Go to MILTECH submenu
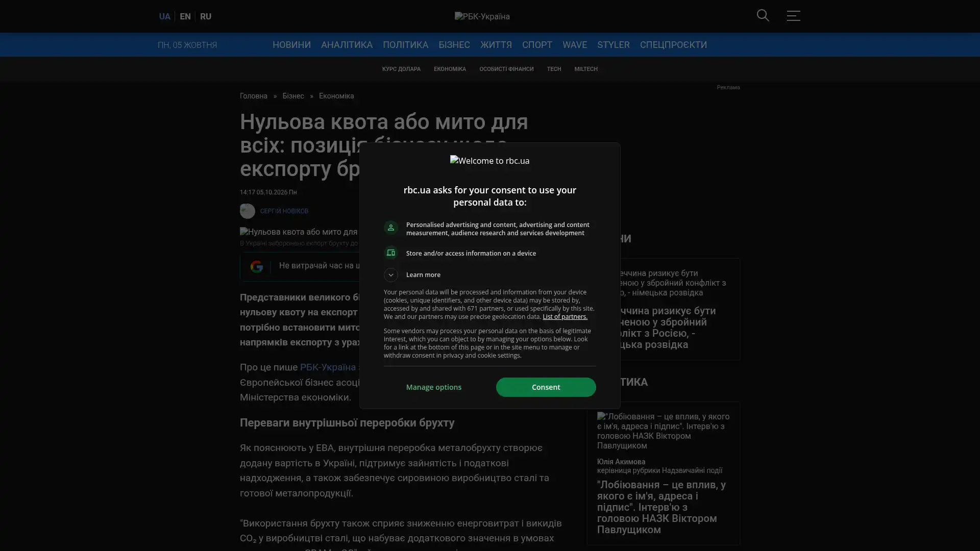The width and height of the screenshot is (980, 551). coord(585,69)
